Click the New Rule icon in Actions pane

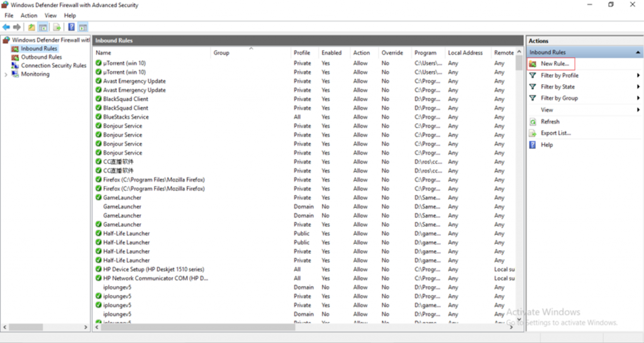pyautogui.click(x=533, y=64)
